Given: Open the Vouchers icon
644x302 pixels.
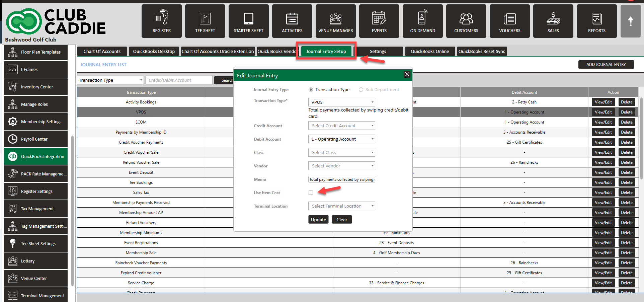Looking at the screenshot, I should tap(509, 21).
